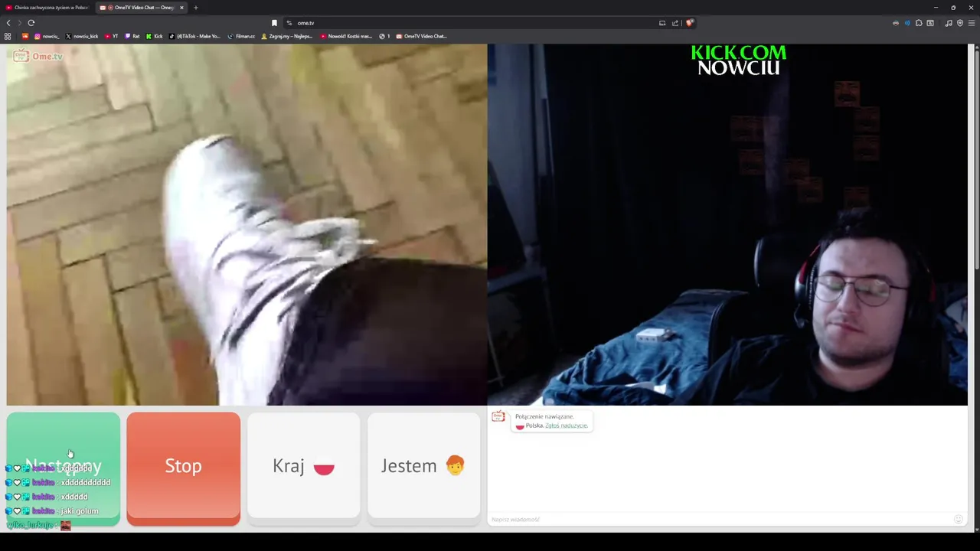Open the bookmark labeled 1

click(x=384, y=36)
